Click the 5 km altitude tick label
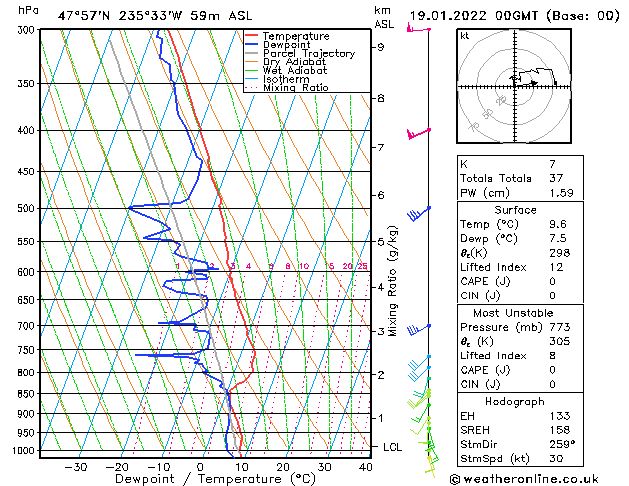 point(380,242)
